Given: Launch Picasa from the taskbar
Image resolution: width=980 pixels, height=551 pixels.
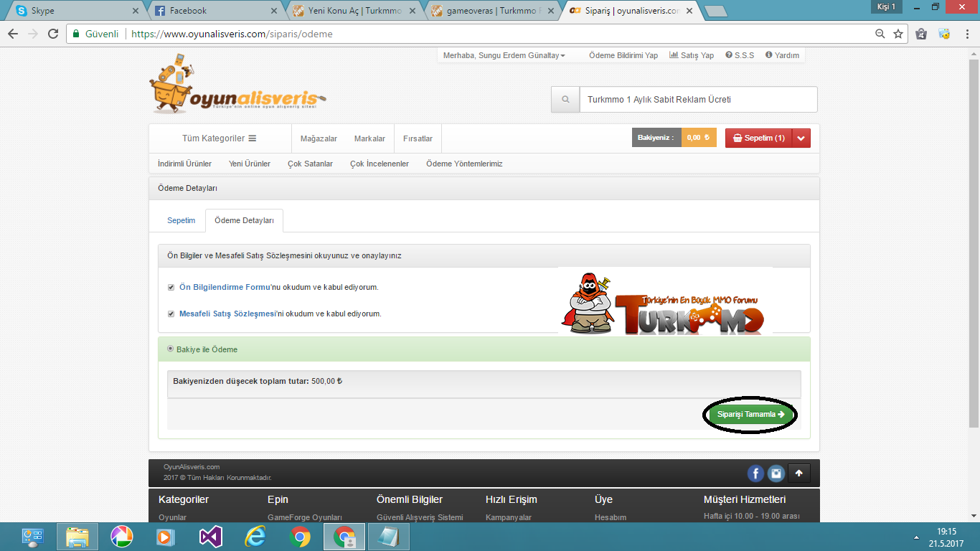Looking at the screenshot, I should 122,537.
